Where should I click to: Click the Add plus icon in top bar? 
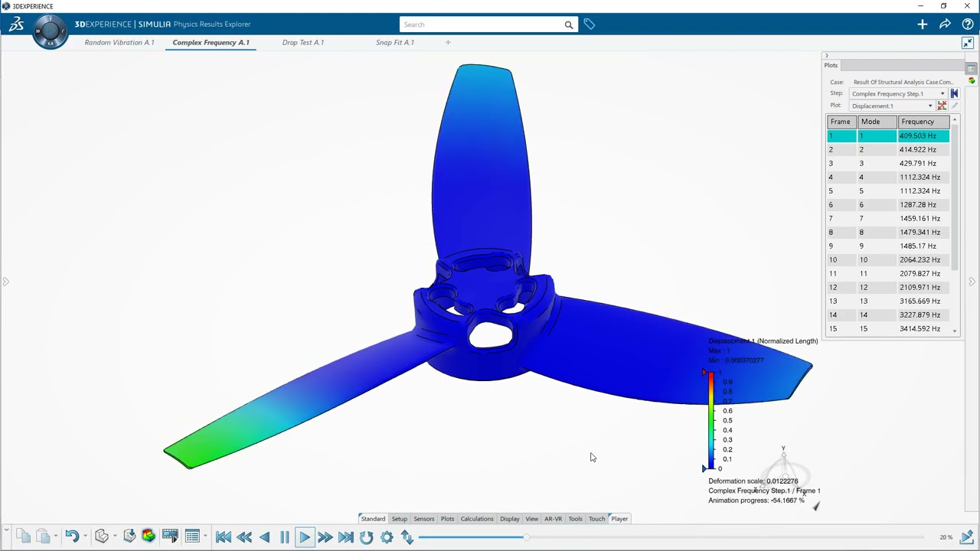[923, 24]
